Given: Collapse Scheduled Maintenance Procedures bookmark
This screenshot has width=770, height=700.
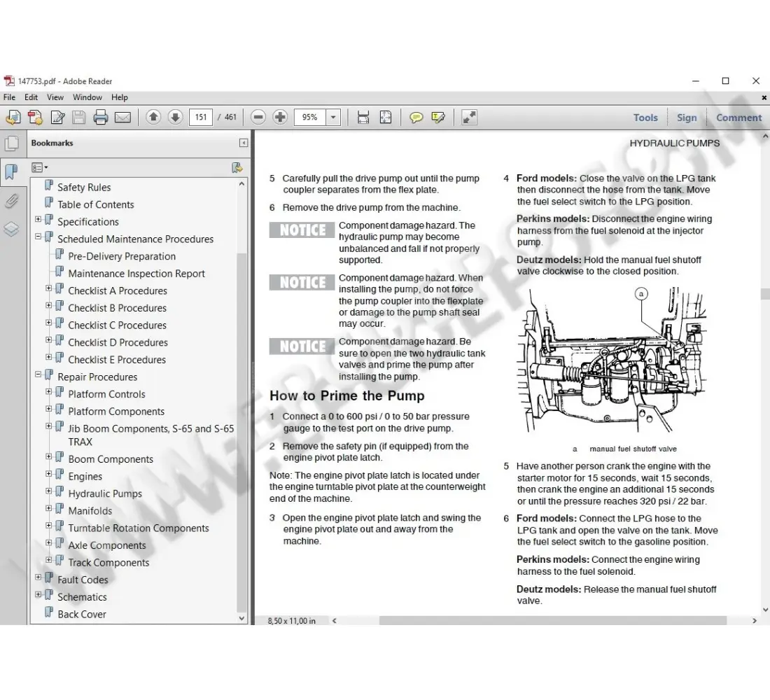Looking at the screenshot, I should [x=38, y=237].
